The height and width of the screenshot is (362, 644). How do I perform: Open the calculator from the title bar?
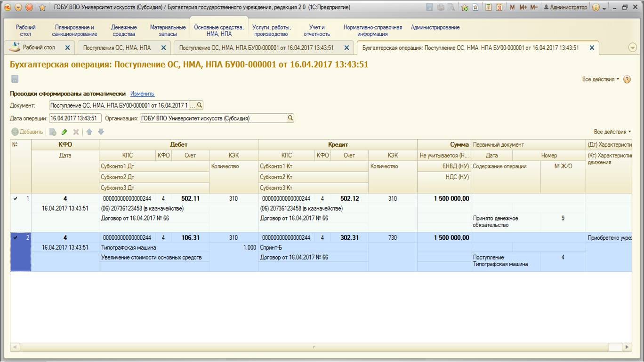click(489, 8)
